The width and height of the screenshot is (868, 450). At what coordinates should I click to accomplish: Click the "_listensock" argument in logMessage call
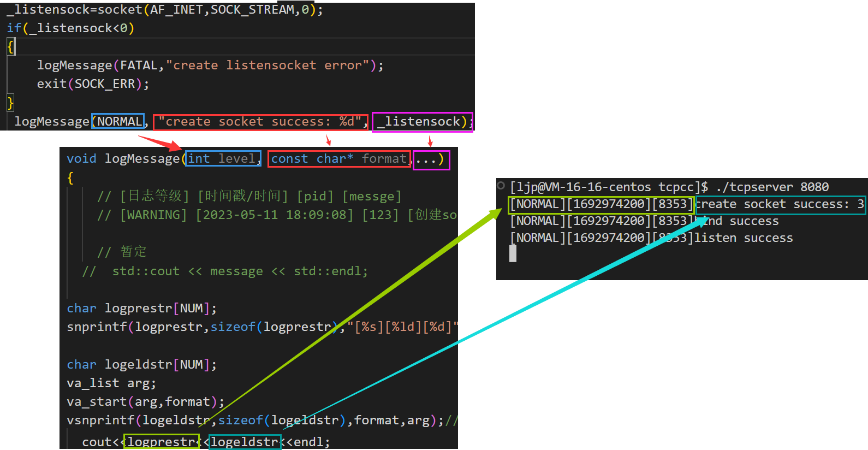419,121
